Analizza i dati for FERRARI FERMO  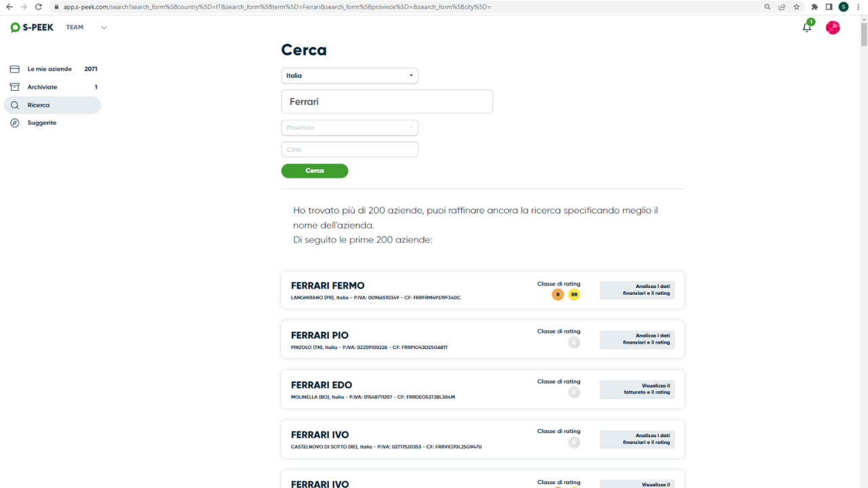point(637,290)
